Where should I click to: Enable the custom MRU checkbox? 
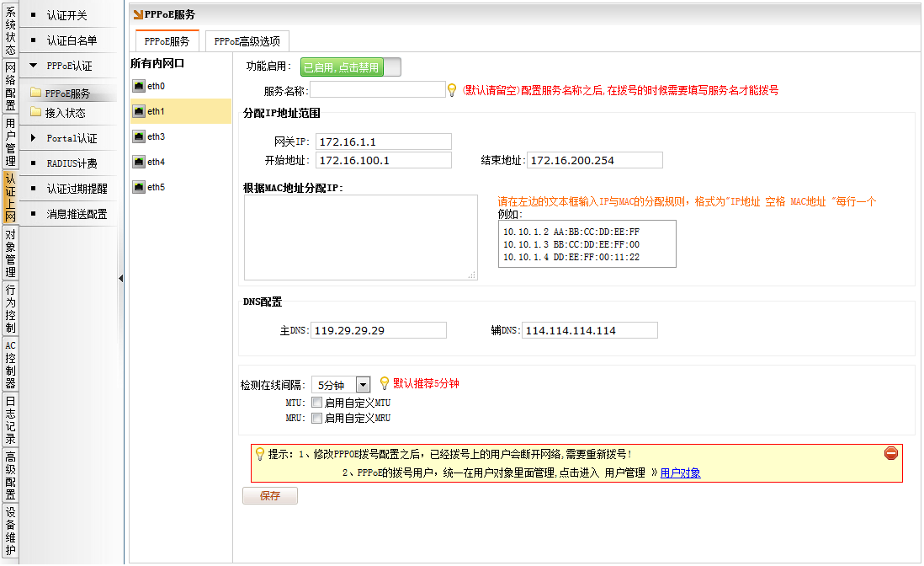pos(317,418)
